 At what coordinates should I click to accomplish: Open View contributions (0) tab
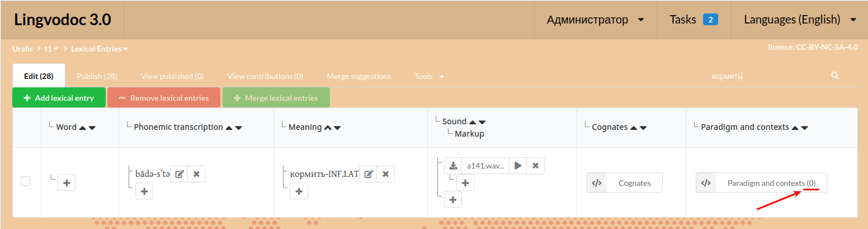tap(265, 76)
